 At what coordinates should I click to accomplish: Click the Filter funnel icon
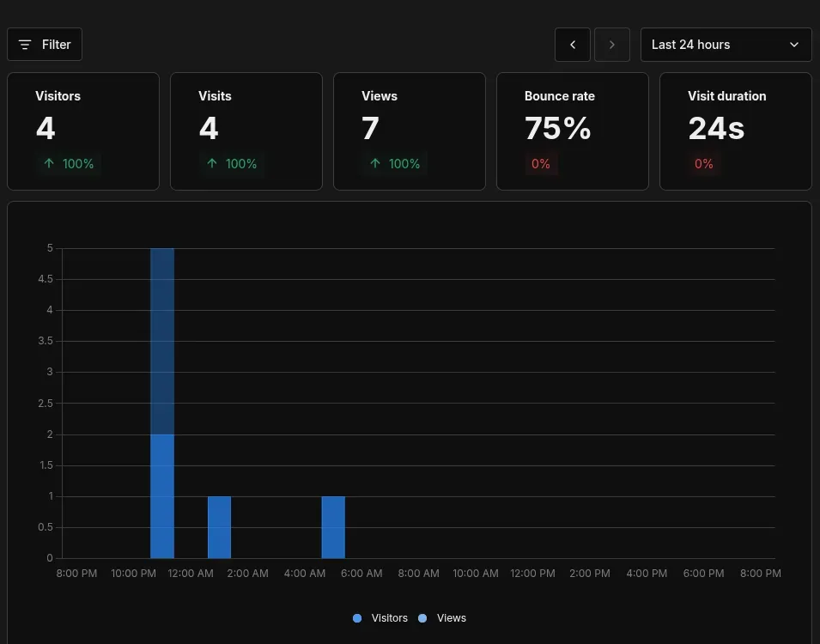coord(25,44)
